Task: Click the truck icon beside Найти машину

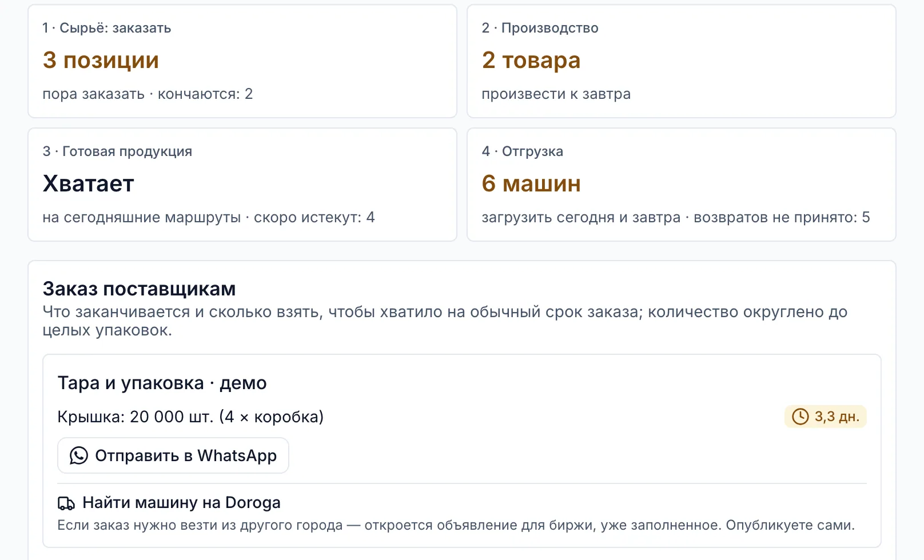Action: [66, 503]
